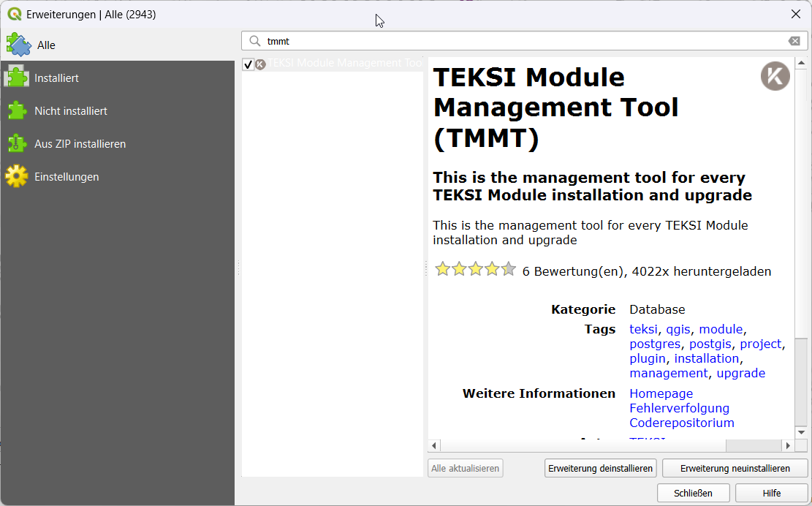Open the Coderepositorium link
This screenshot has height=506, width=812.
(681, 423)
